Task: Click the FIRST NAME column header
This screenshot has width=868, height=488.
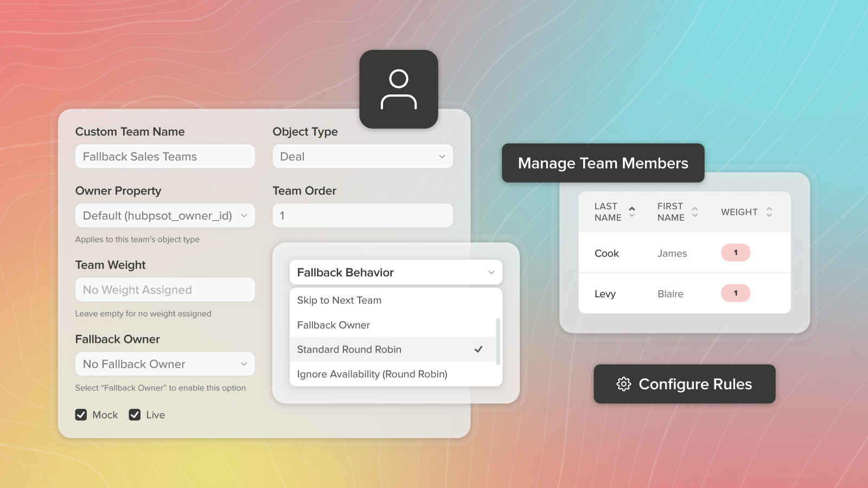Action: click(x=671, y=212)
